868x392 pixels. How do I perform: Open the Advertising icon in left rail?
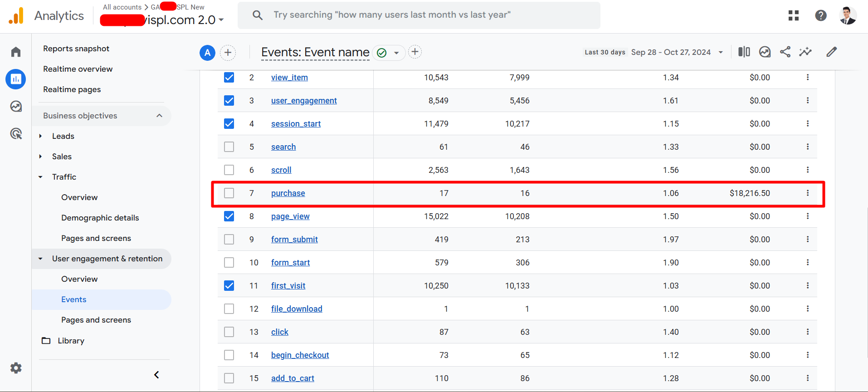16,133
